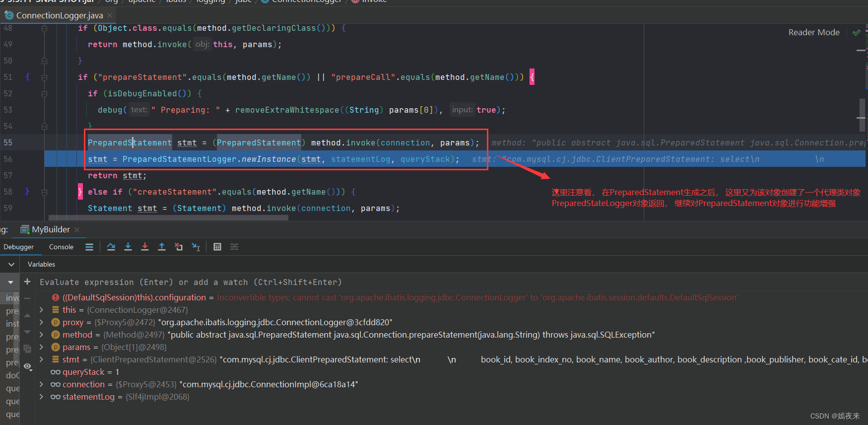Step Over with the debugger toolbar arrow
This screenshot has width=868, height=425.
click(111, 247)
